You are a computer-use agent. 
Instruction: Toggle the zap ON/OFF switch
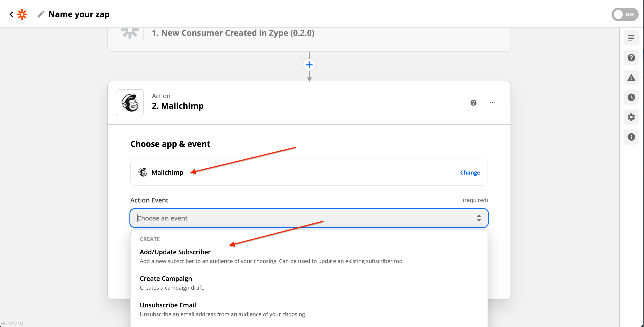625,14
